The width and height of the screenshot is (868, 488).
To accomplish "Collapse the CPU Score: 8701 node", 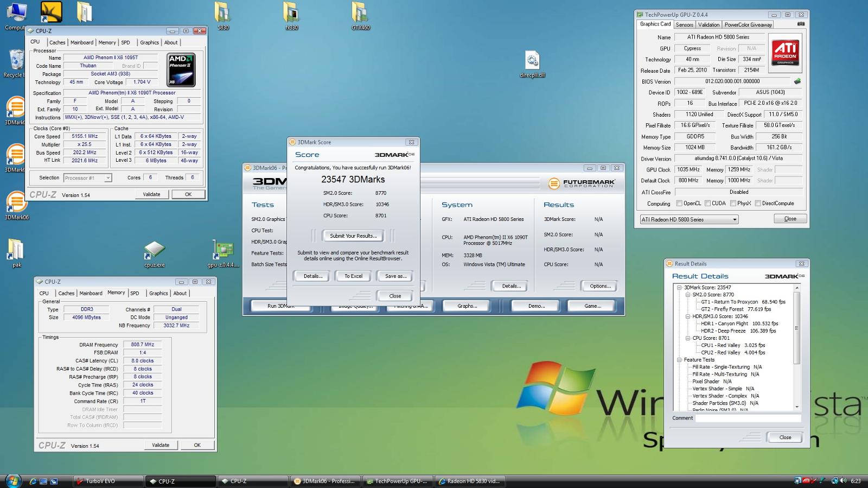I will pos(688,338).
